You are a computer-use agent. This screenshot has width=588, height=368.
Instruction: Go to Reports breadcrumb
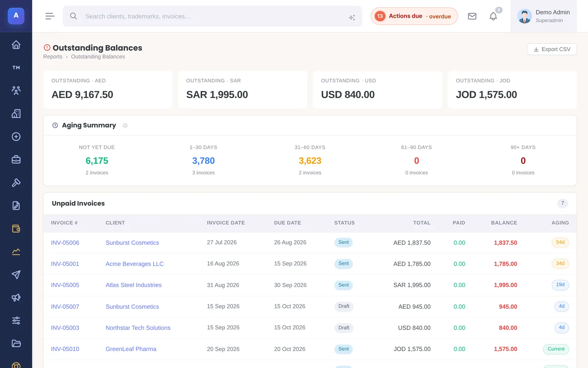click(x=53, y=57)
